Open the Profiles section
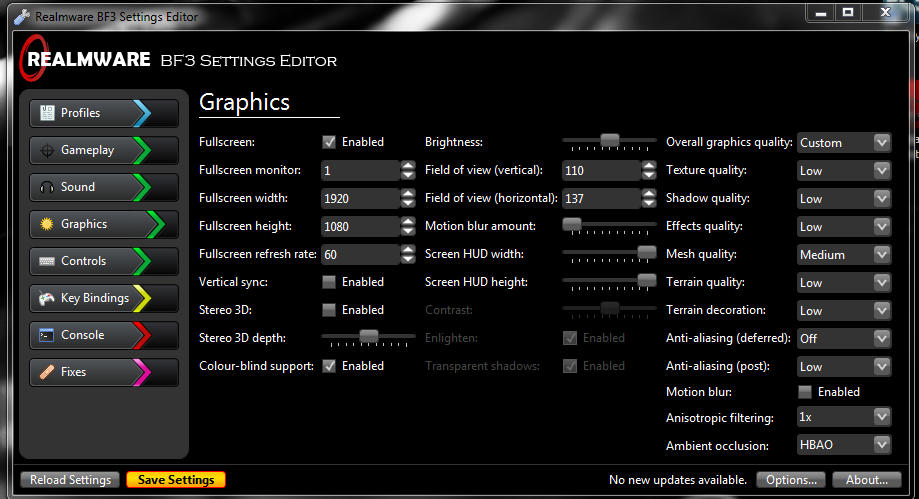This screenshot has height=499, width=919. click(x=104, y=113)
